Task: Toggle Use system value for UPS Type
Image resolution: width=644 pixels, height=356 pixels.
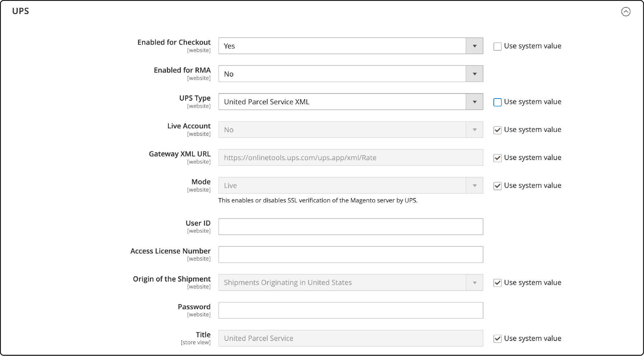Action: pyautogui.click(x=497, y=102)
